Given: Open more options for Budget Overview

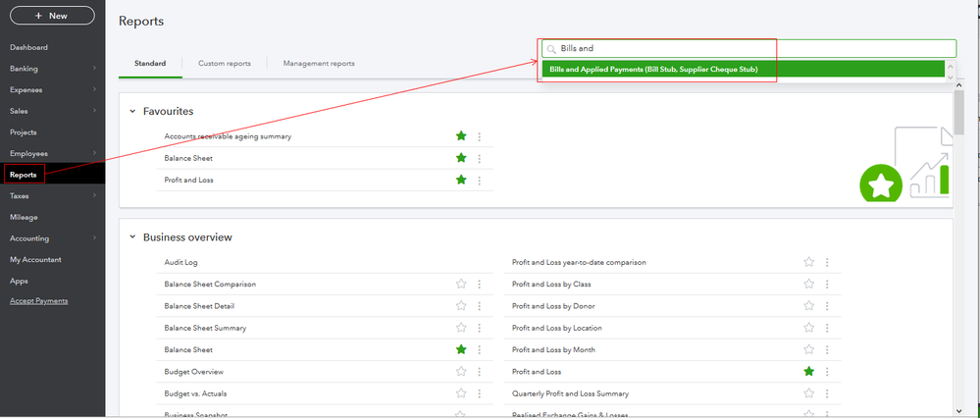Looking at the screenshot, I should coord(480,371).
